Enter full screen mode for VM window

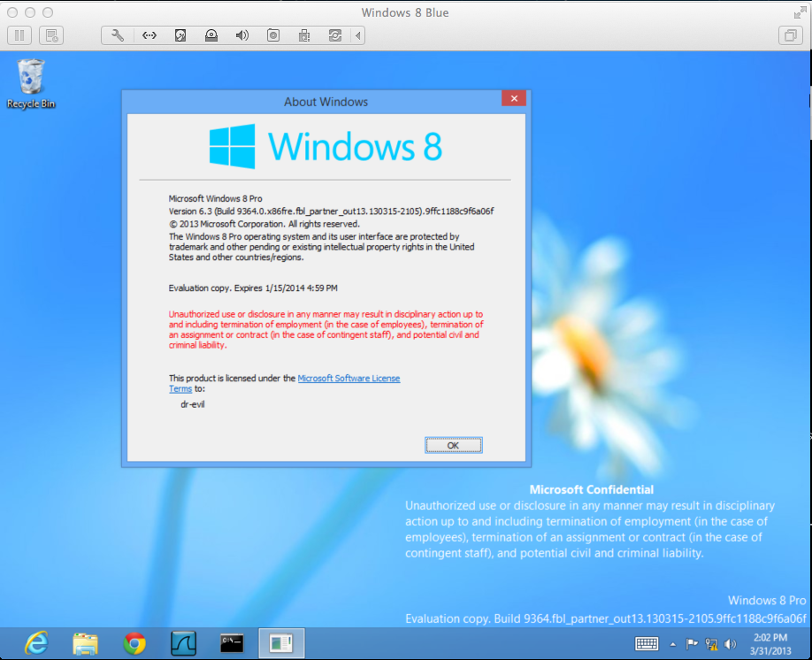coord(801,12)
